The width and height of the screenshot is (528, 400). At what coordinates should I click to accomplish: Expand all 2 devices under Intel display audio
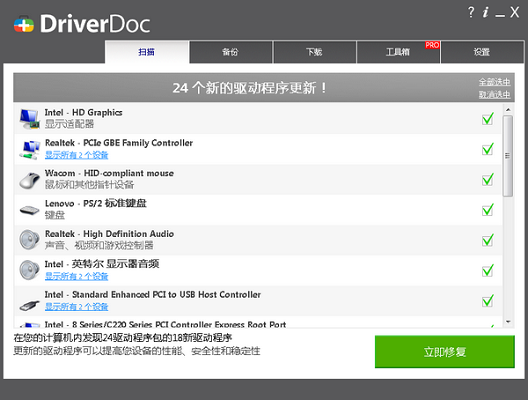point(76,276)
